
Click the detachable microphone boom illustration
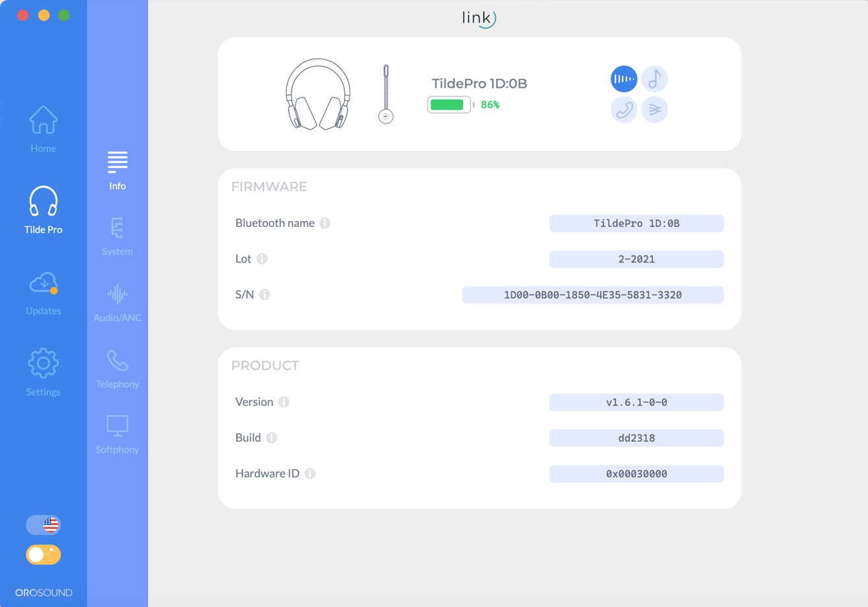pyautogui.click(x=387, y=94)
